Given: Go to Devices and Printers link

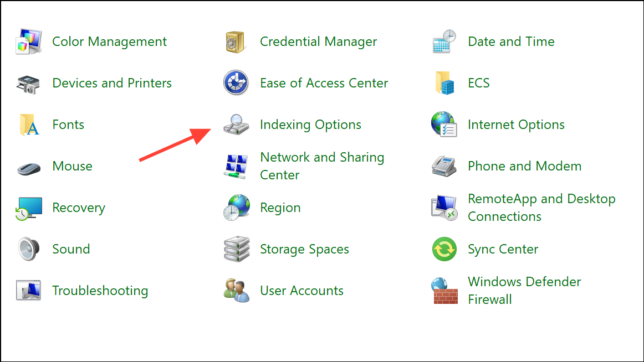Looking at the screenshot, I should 112,83.
